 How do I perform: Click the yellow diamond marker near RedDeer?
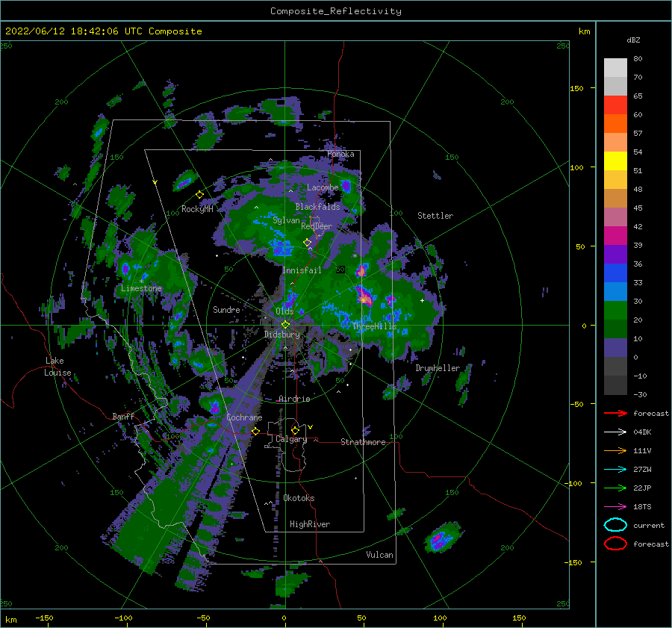[308, 243]
